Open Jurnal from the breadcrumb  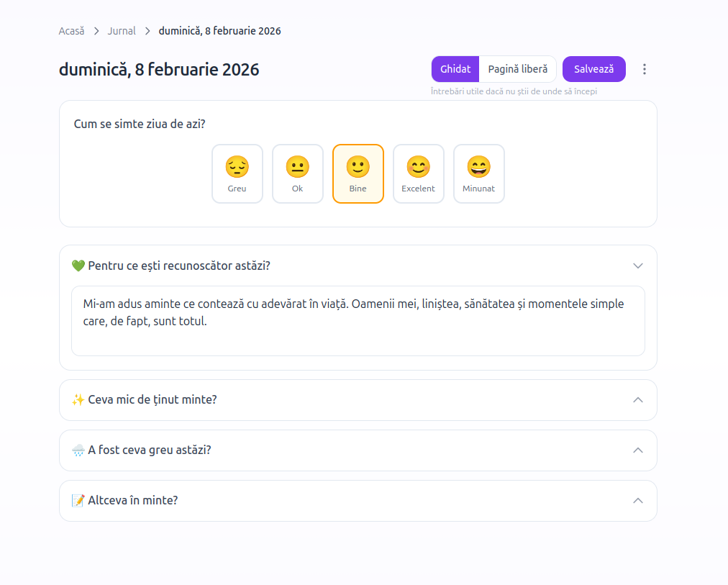point(122,31)
